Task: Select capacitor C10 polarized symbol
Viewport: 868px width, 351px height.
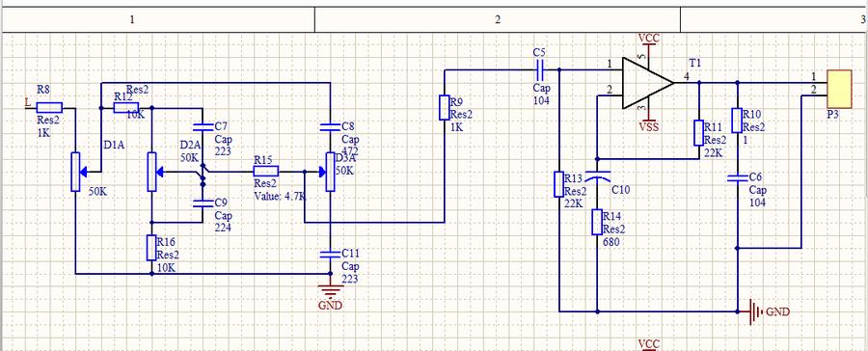Action: pos(597,177)
